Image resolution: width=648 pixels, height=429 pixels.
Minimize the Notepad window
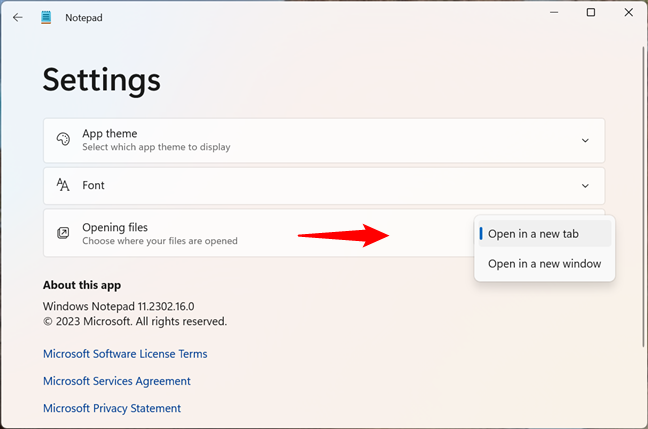pyautogui.click(x=554, y=12)
